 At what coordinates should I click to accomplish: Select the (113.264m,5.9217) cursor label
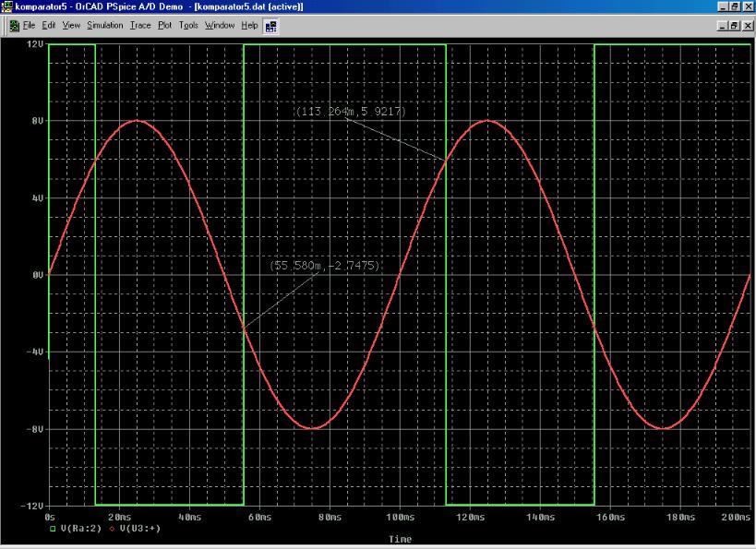[x=350, y=112]
